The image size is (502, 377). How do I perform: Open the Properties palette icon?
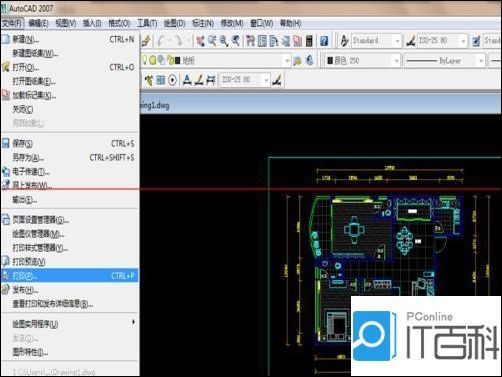coord(250,41)
